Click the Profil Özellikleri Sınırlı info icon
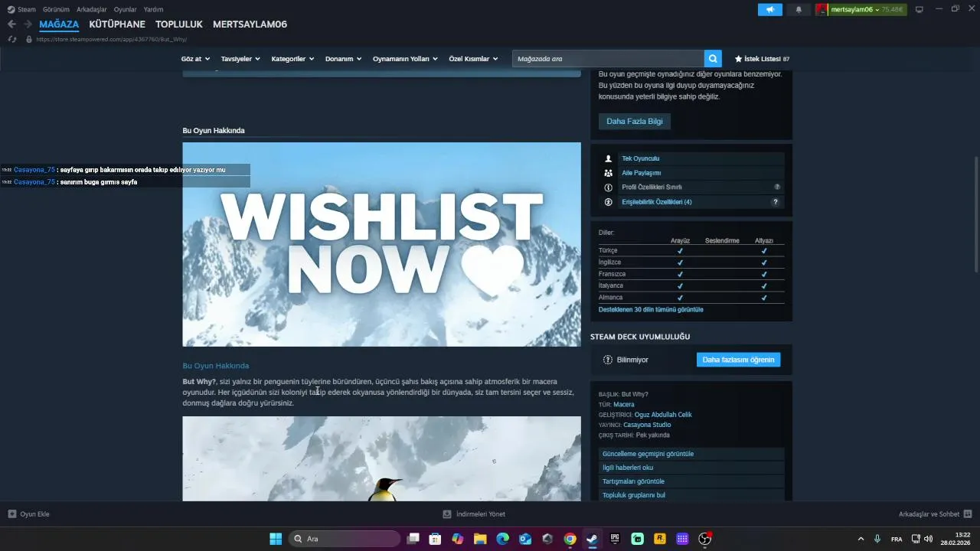 pos(609,187)
